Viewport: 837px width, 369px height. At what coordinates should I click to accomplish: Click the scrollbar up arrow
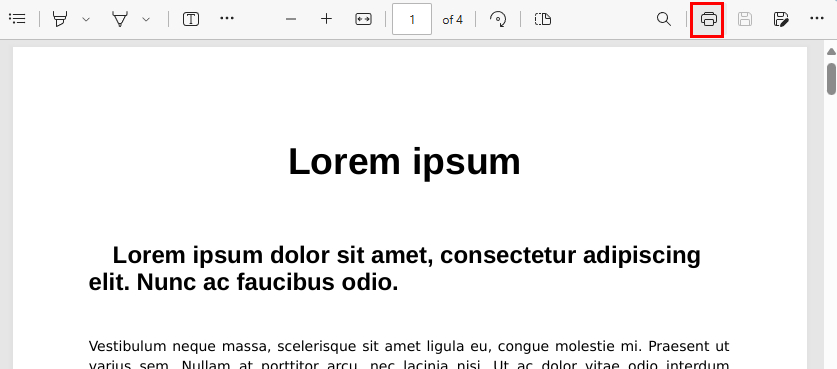(x=831, y=52)
